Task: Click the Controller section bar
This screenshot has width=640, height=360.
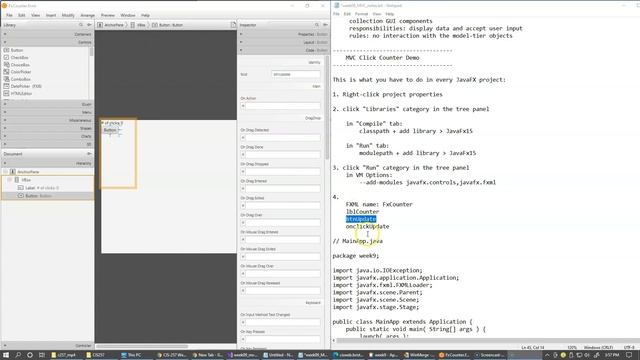Action: point(47,346)
